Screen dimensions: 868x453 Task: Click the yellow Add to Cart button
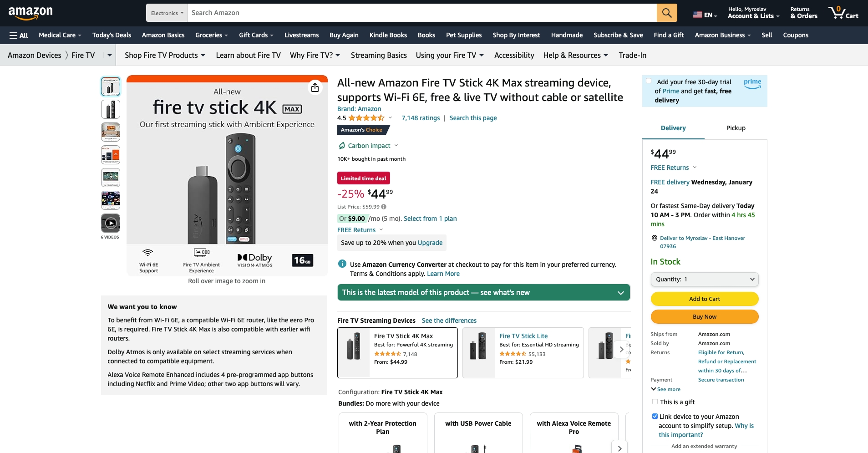(x=705, y=299)
